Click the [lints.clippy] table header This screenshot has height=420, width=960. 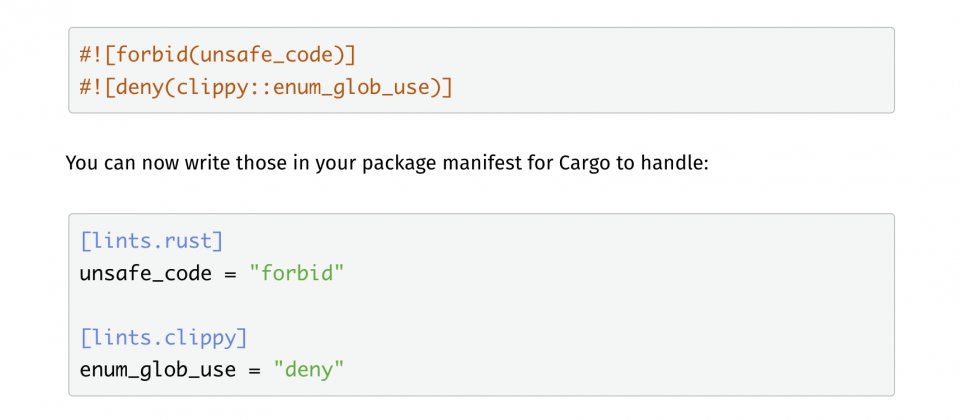point(163,337)
